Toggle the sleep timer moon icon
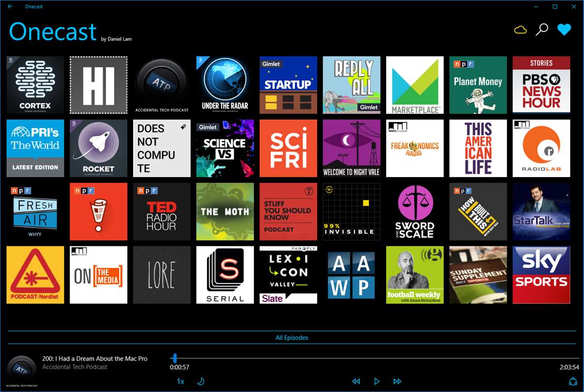This screenshot has width=584, height=392. (201, 381)
